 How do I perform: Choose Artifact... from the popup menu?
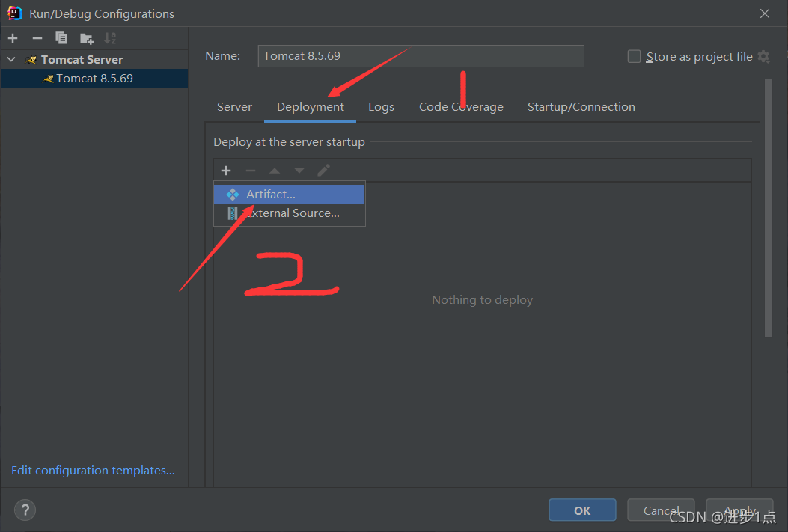pyautogui.click(x=289, y=194)
